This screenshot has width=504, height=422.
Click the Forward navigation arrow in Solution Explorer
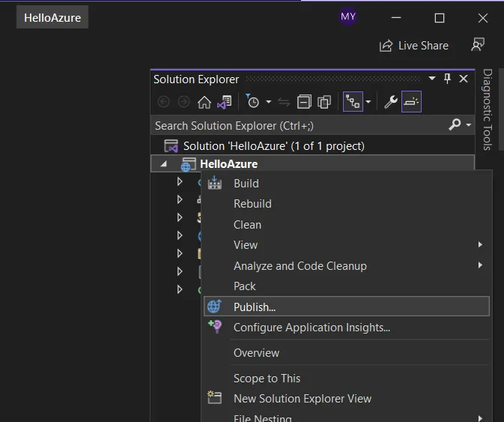pos(184,102)
